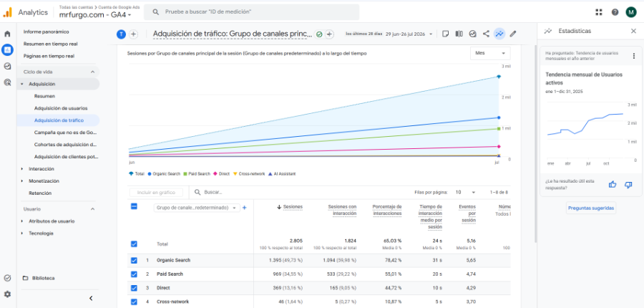Select Adquisición de usuarios report
The height and width of the screenshot is (308, 644).
pos(61,108)
